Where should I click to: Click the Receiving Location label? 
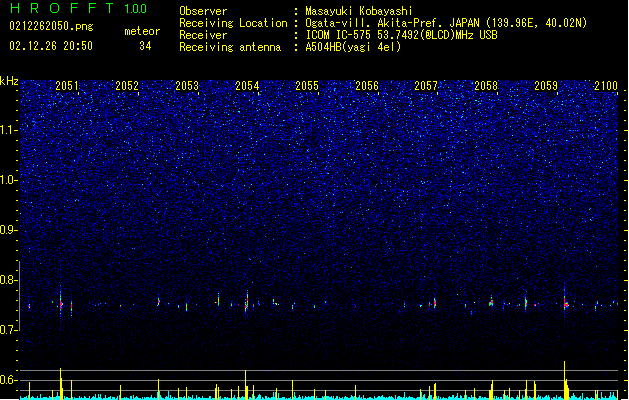pos(233,23)
